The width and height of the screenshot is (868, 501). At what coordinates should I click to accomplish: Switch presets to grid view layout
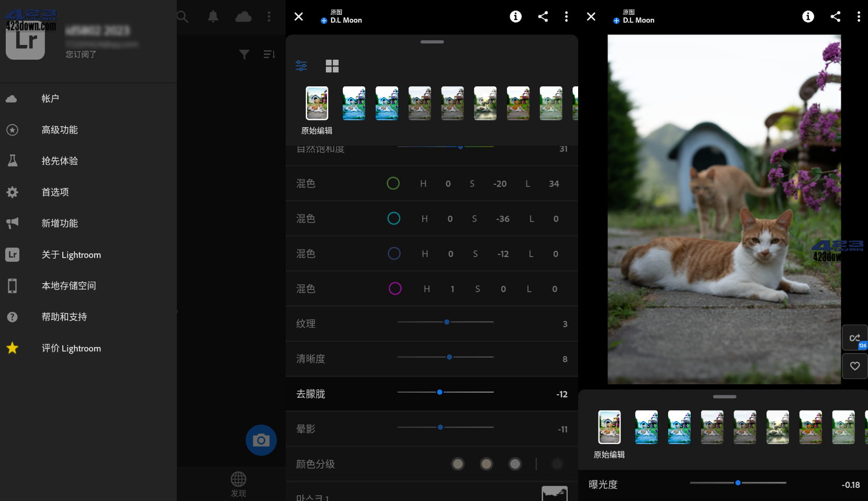[x=332, y=66]
